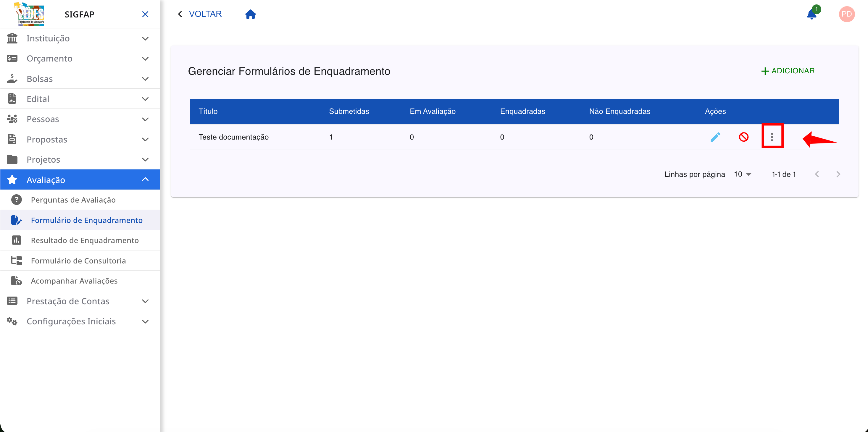The width and height of the screenshot is (868, 432).
Task: Open the more actions menu for Teste documentação
Action: click(x=772, y=136)
